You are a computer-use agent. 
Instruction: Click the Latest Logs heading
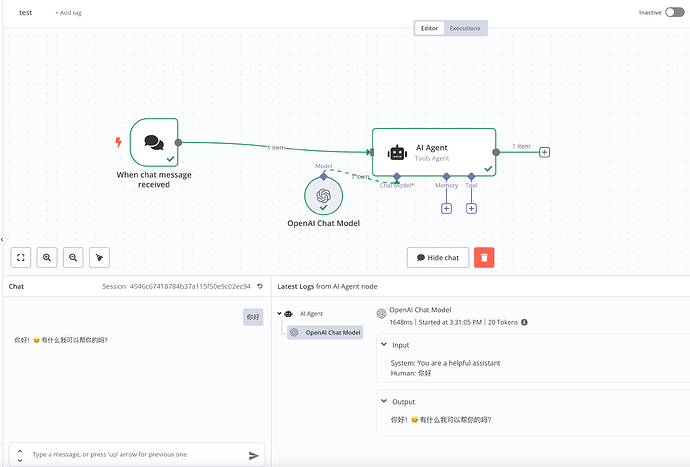coord(327,286)
